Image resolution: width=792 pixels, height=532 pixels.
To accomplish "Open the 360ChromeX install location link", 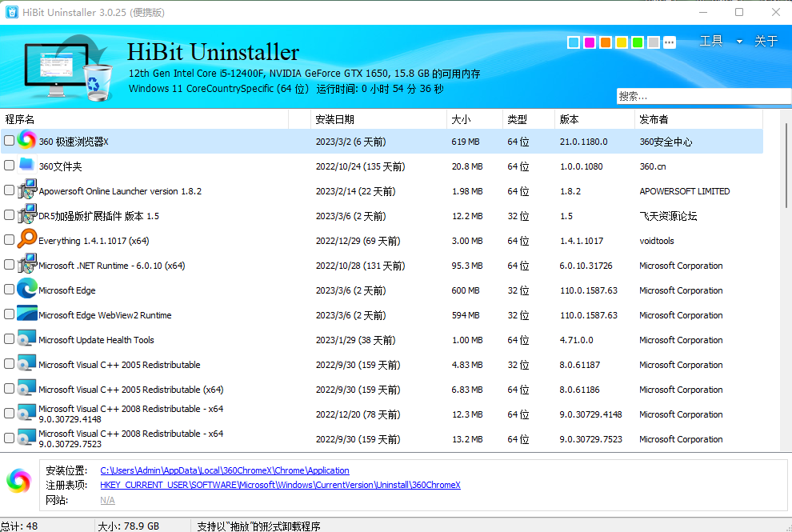I will (224, 470).
